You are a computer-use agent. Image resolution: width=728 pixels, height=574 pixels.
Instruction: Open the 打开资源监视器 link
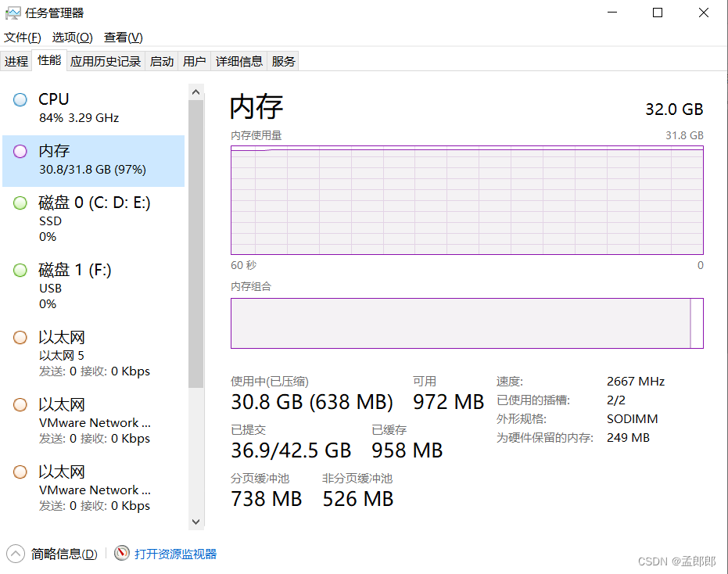point(175,554)
